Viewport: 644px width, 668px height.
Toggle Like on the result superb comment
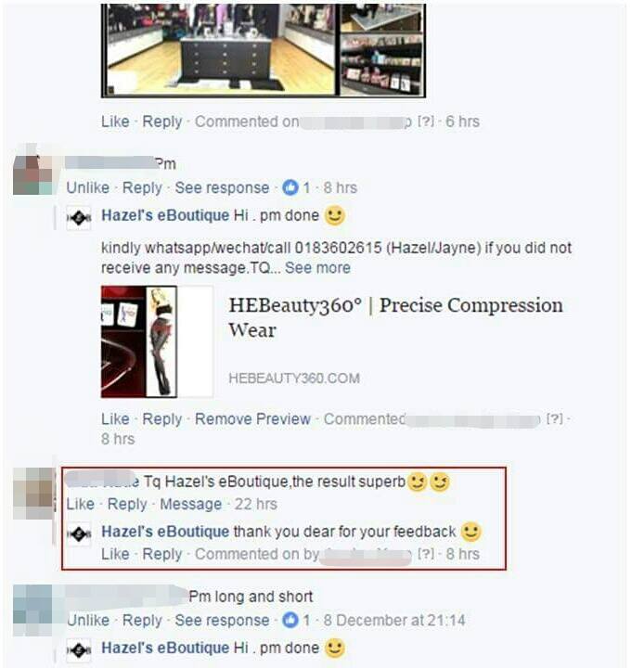[80, 504]
